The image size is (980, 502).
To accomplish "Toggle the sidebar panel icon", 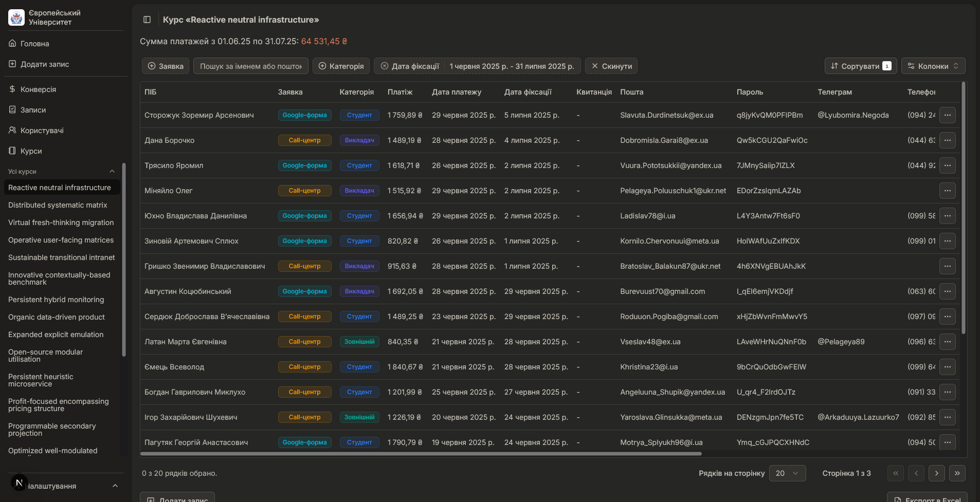I will pos(147,20).
